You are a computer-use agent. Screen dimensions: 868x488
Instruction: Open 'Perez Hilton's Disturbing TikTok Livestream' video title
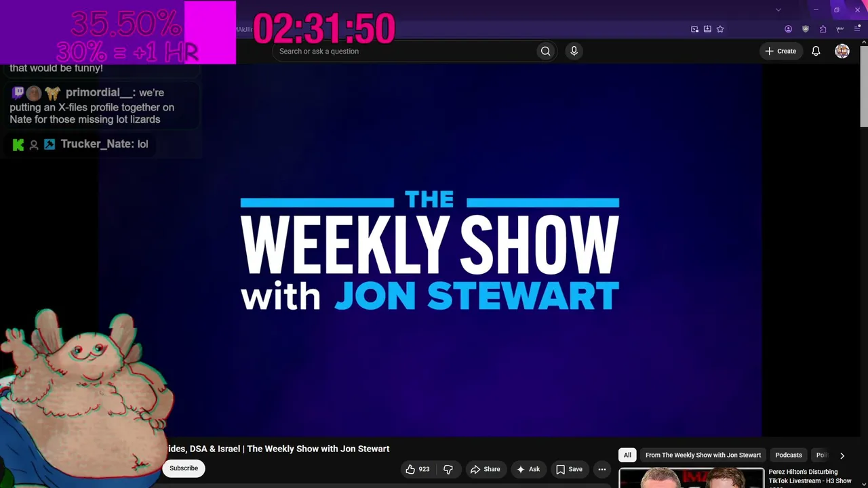tap(810, 476)
